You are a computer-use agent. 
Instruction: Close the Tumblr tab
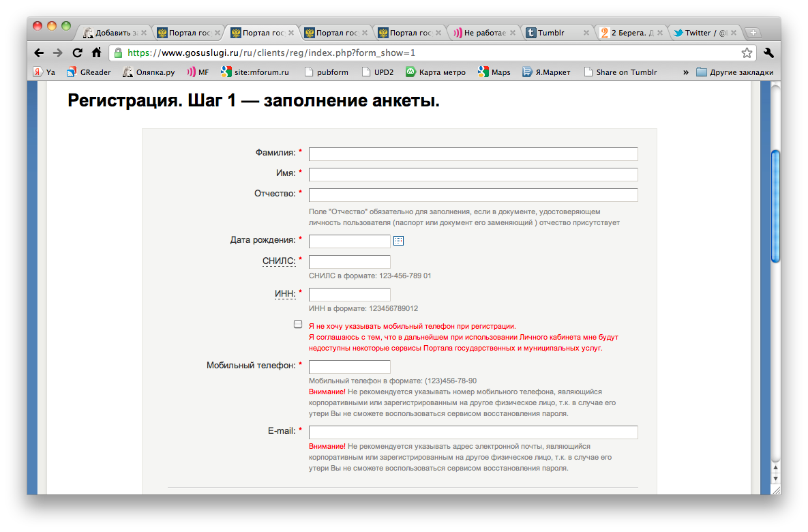coord(586,33)
